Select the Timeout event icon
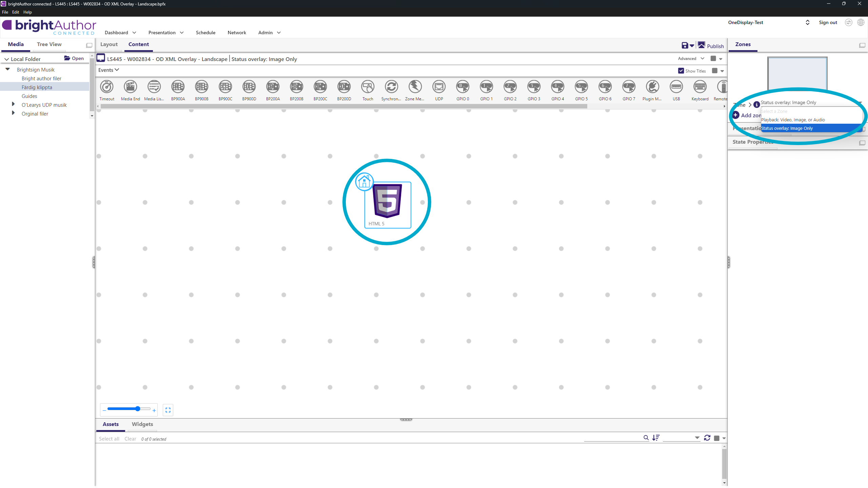The width and height of the screenshot is (868, 488). pyautogui.click(x=107, y=87)
